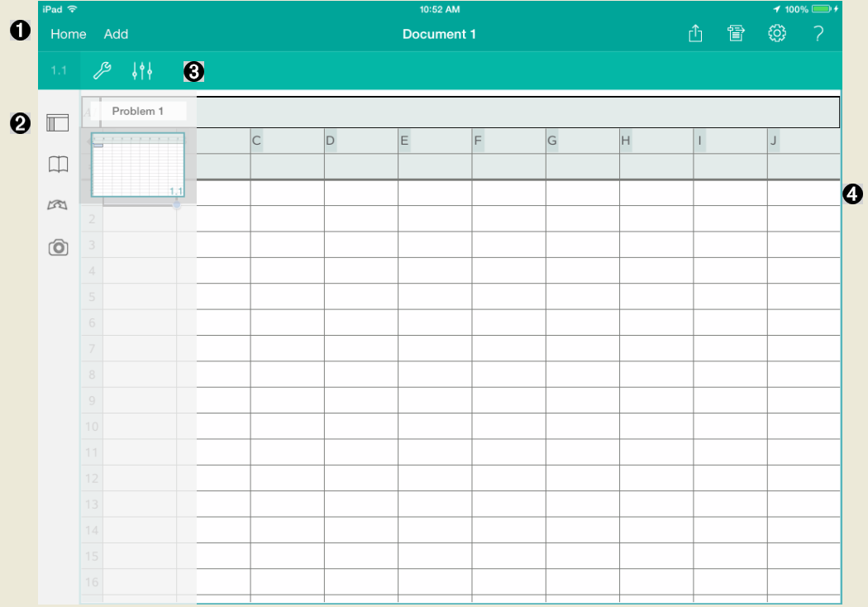Select column C header
Screen dimensions: 868x607
(x=287, y=141)
